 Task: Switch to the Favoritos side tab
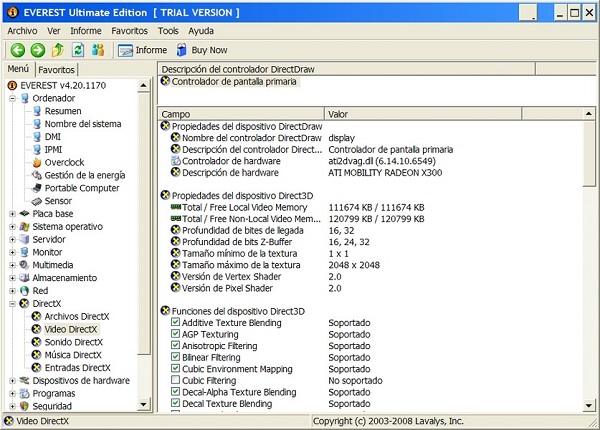[x=56, y=70]
